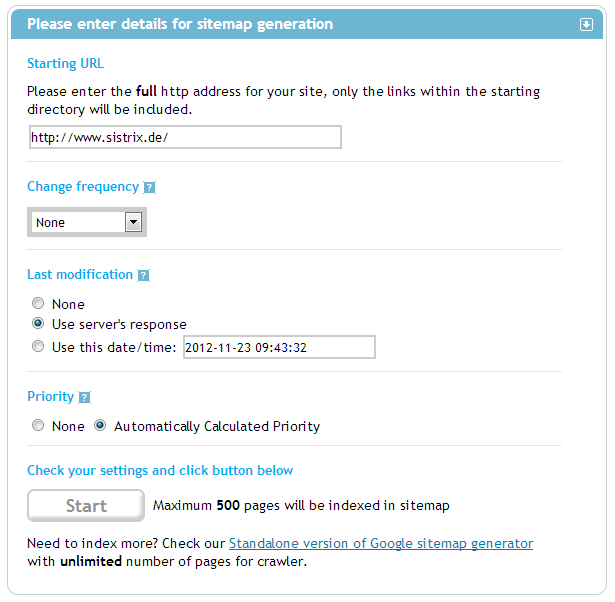Choose Automatically Calculated Priority option

tap(100, 426)
